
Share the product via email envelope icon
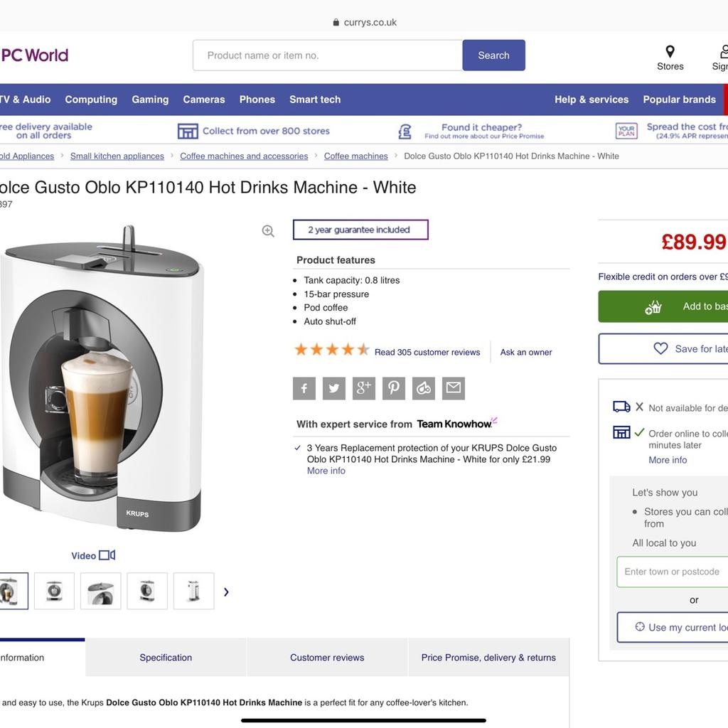[453, 388]
